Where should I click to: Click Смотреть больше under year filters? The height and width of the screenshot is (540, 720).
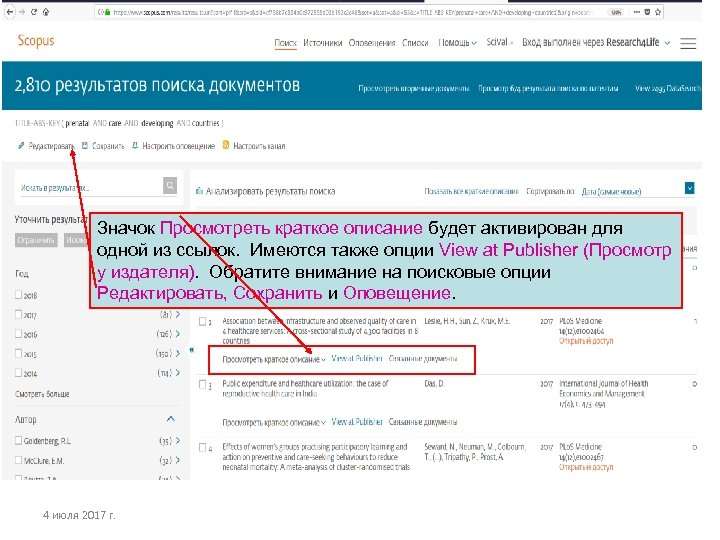point(42,394)
